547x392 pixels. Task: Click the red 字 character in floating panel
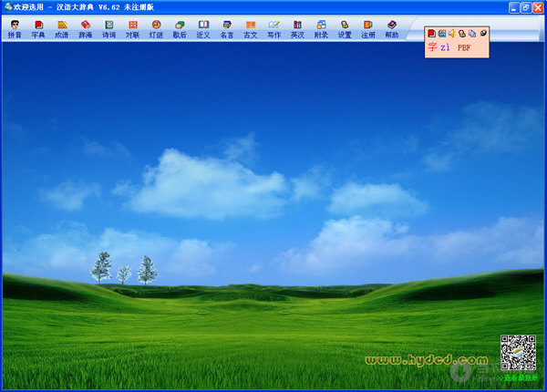(x=432, y=46)
